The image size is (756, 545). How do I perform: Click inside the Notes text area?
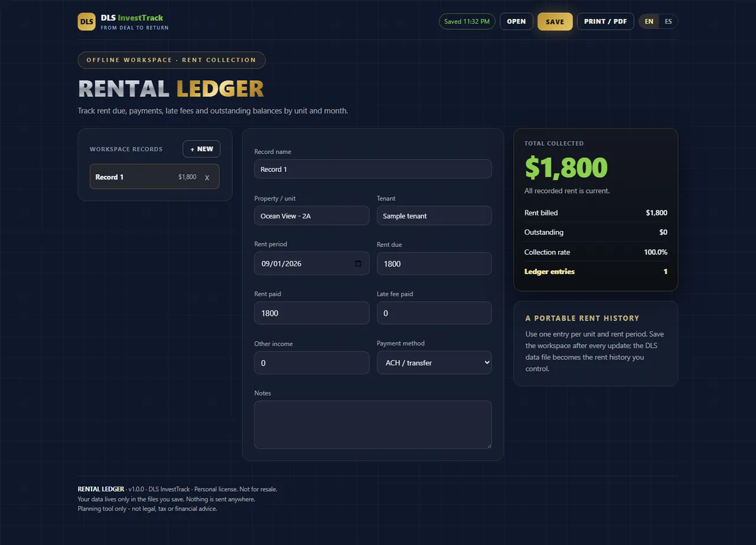(373, 425)
